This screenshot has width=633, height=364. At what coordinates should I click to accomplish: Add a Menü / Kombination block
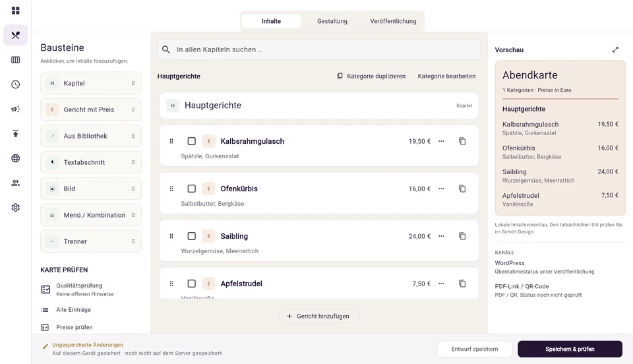pos(91,215)
